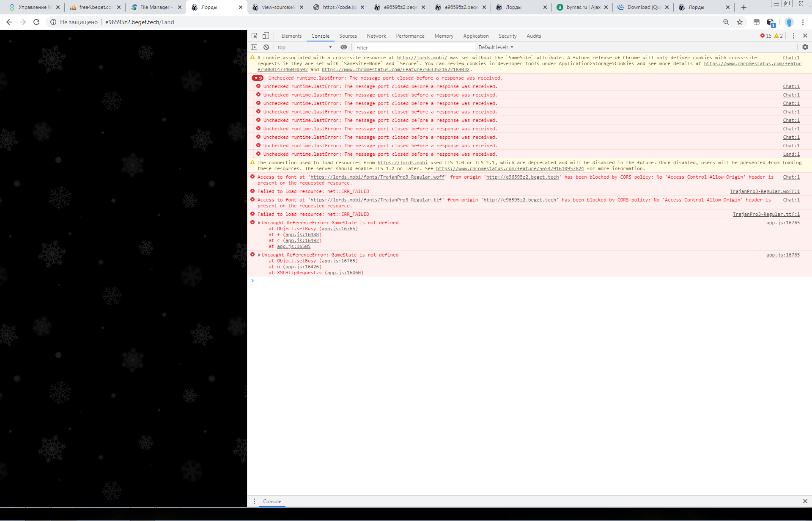Screen dimensions: 812x521
Task: Toggle console sidebar panel icon
Action: [x=254, y=47]
